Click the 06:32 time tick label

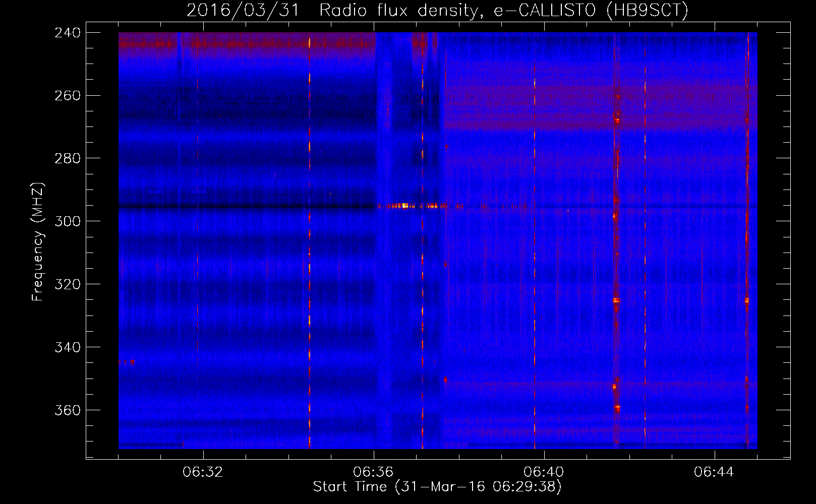[x=203, y=472]
